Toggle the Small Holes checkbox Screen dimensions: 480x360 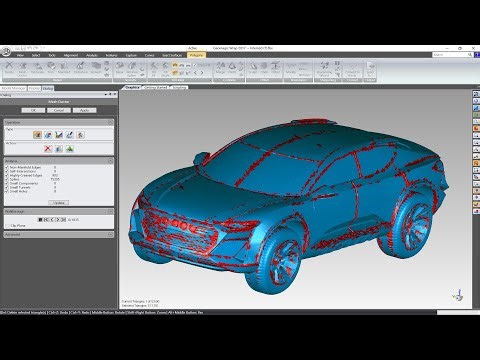(x=7, y=191)
